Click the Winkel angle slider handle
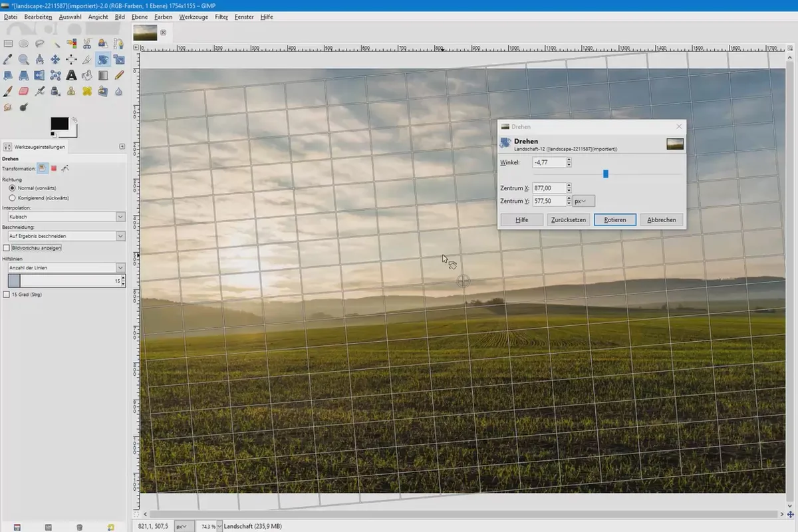Viewport: 798px width, 532px height. (605, 174)
